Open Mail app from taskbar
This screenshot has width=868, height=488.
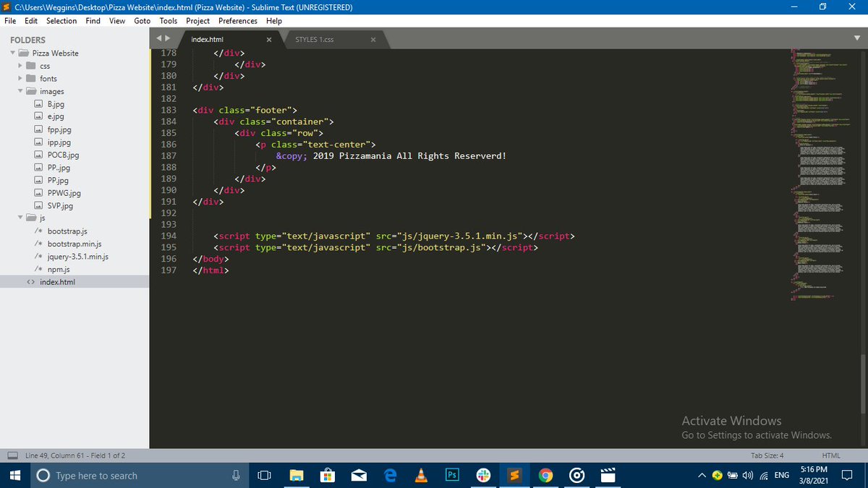click(359, 475)
